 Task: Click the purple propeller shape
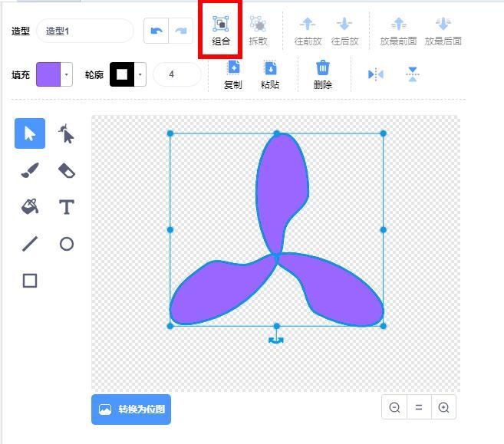pos(282,180)
